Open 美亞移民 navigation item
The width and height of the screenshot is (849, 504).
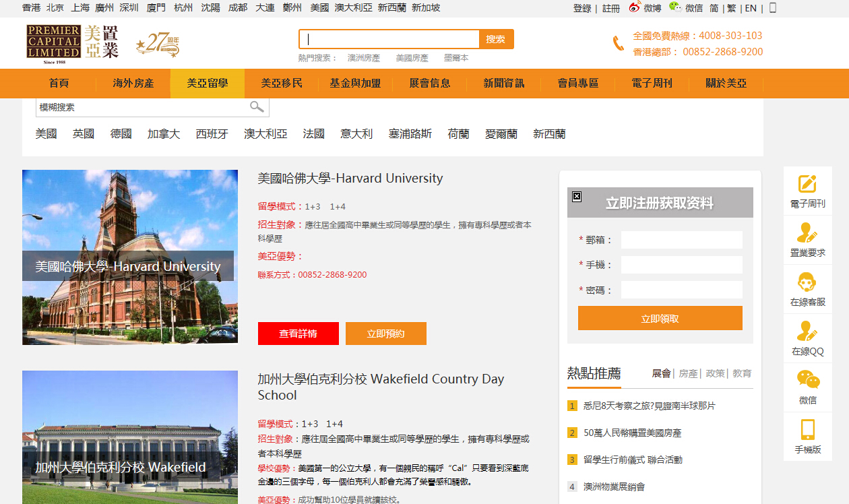(282, 84)
